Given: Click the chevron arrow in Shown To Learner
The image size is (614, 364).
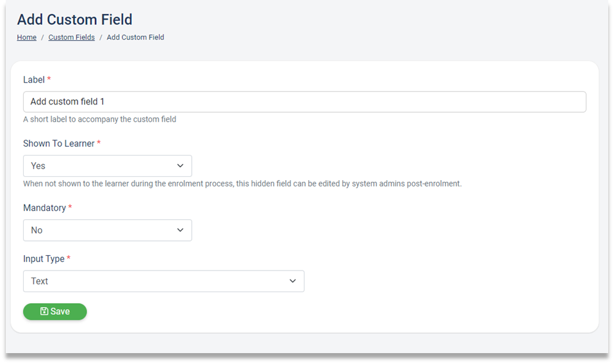Looking at the screenshot, I should pos(180,166).
